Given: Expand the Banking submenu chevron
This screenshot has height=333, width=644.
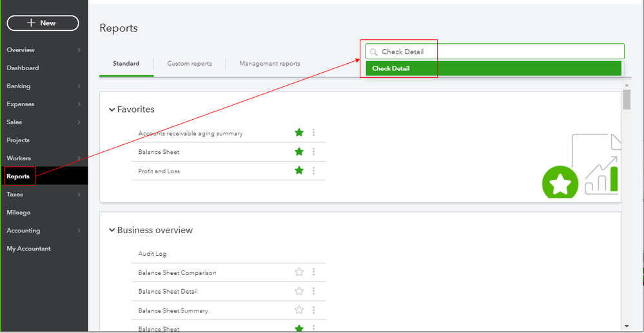Looking at the screenshot, I should click(79, 86).
